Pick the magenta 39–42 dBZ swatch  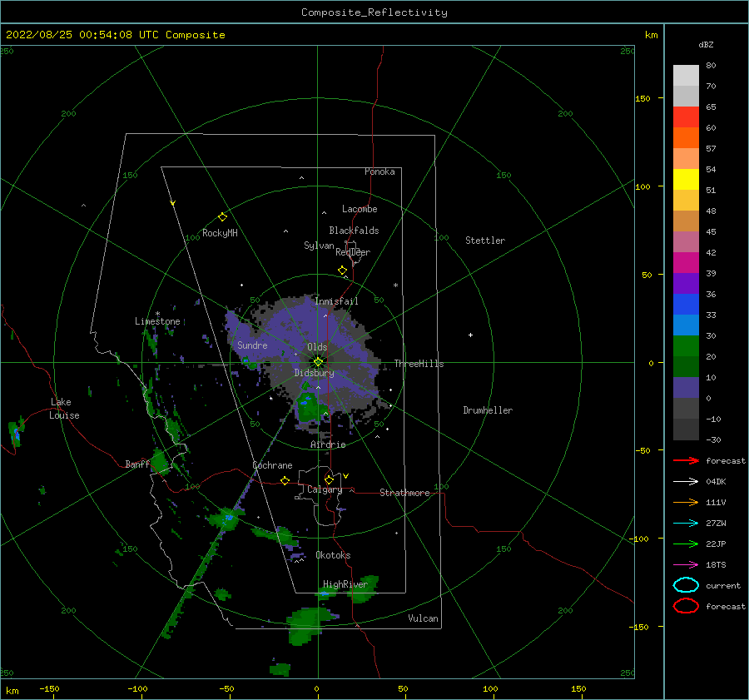pos(686,263)
